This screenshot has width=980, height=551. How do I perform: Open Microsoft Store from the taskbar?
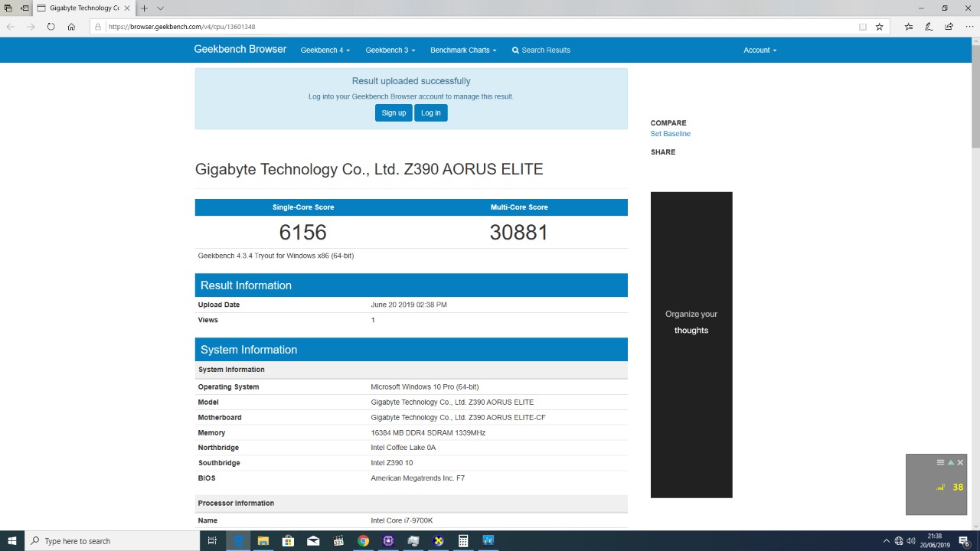[x=288, y=541]
